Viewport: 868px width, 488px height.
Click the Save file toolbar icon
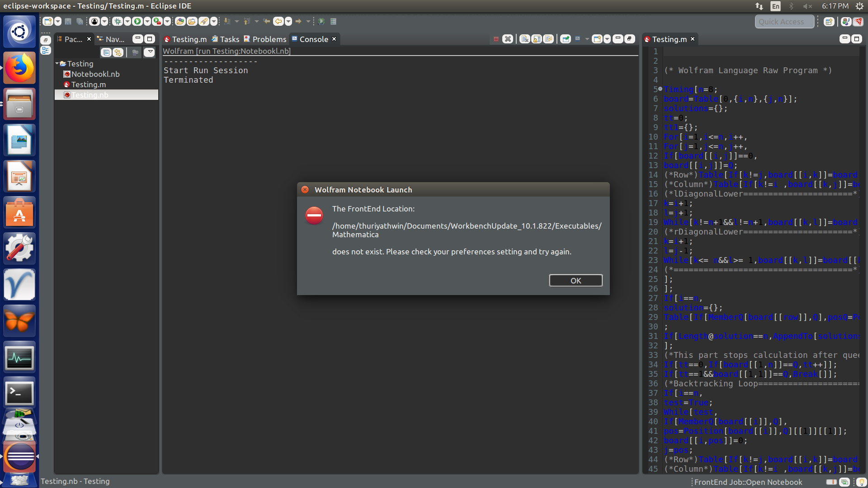67,21
